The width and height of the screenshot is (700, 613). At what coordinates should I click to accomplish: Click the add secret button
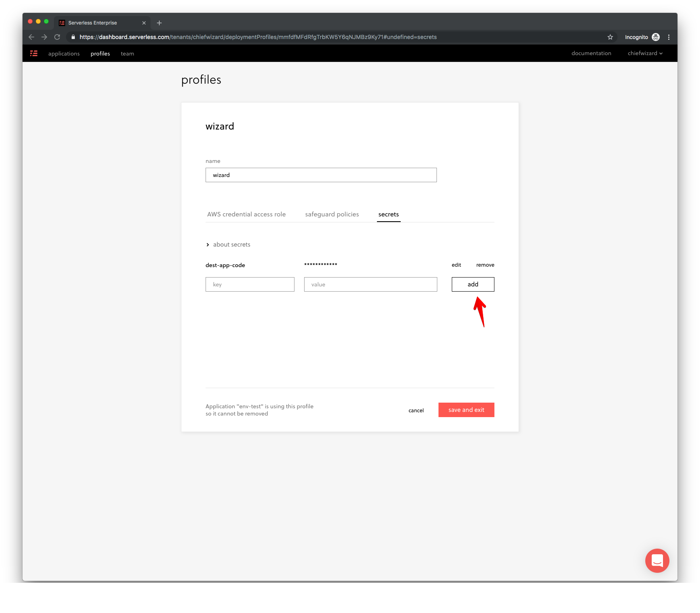pyautogui.click(x=473, y=284)
